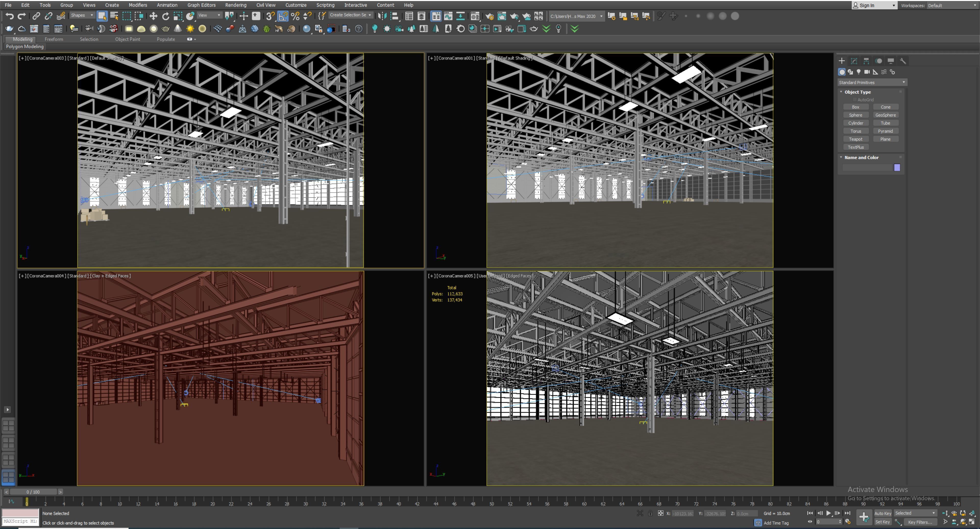Open Time Configuration icon
This screenshot has width=980, height=529.
[x=848, y=522]
